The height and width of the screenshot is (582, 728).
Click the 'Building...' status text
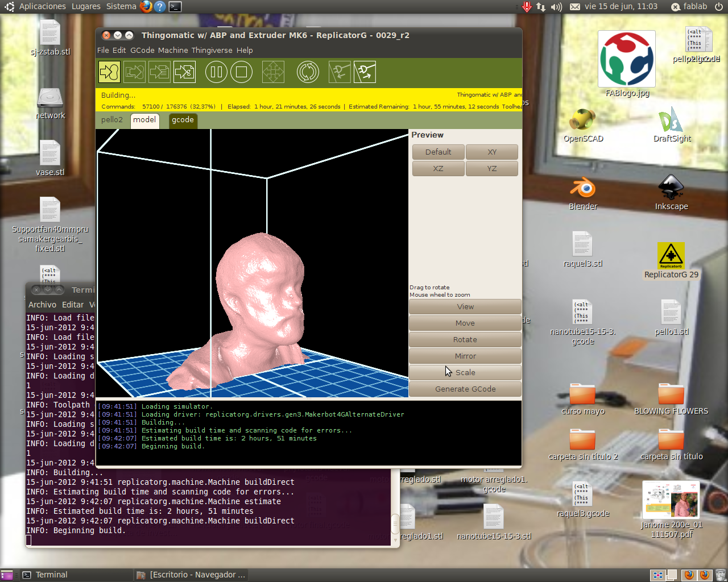[x=118, y=95]
